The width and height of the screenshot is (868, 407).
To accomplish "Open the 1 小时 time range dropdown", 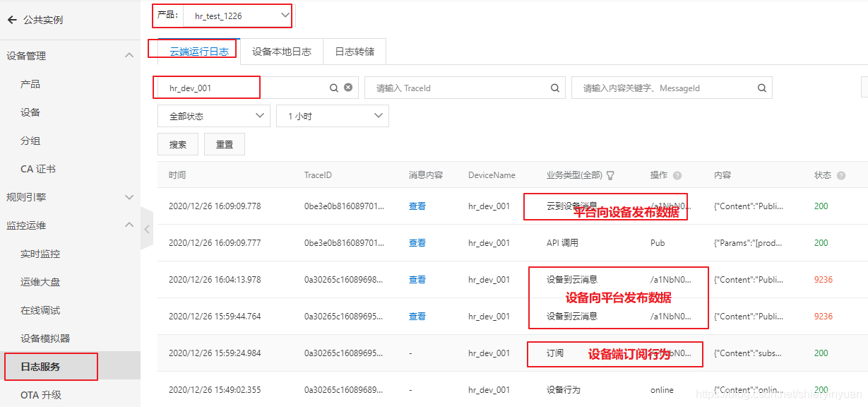I will pos(333,116).
